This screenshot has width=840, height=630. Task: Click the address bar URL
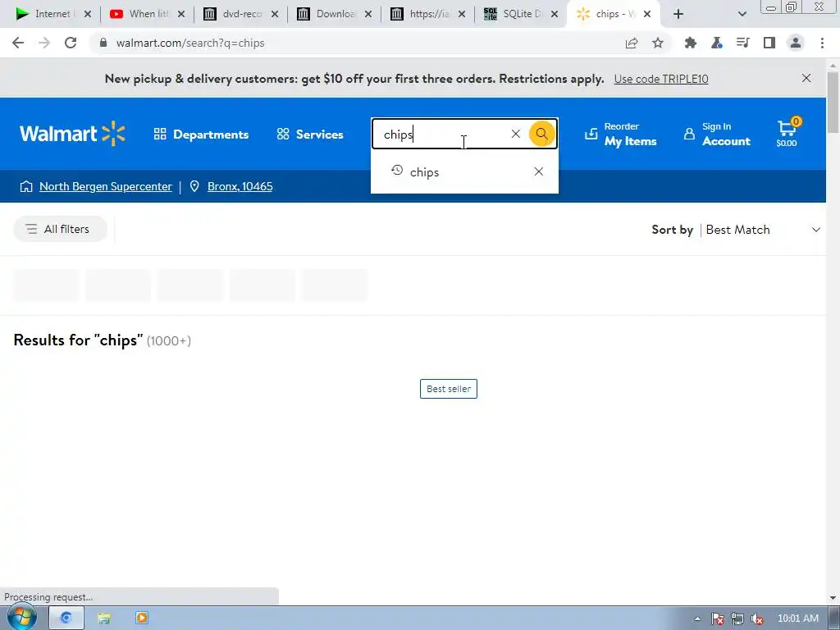(190, 43)
